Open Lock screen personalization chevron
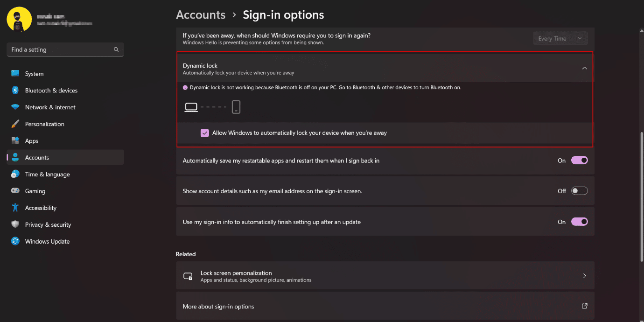 point(584,276)
